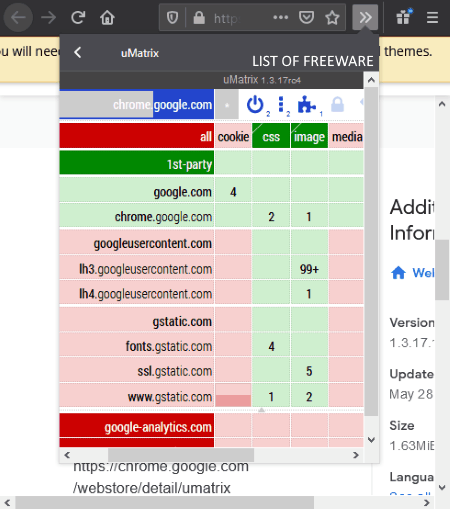
Task: Click page bottom horizontal scrollbar thumb
Action: (x=165, y=502)
